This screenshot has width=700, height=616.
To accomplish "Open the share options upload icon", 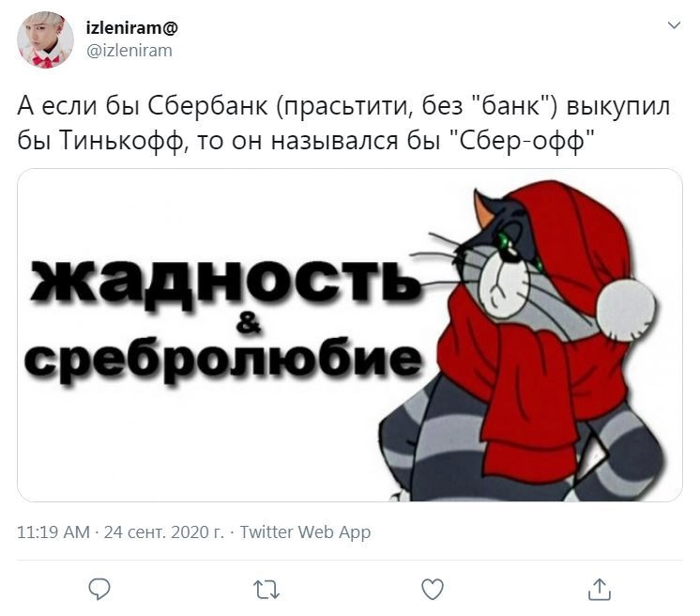I will [599, 589].
